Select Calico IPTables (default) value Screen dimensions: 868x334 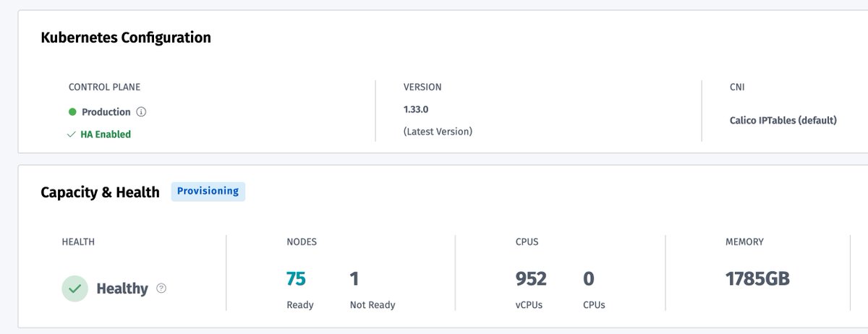(783, 121)
